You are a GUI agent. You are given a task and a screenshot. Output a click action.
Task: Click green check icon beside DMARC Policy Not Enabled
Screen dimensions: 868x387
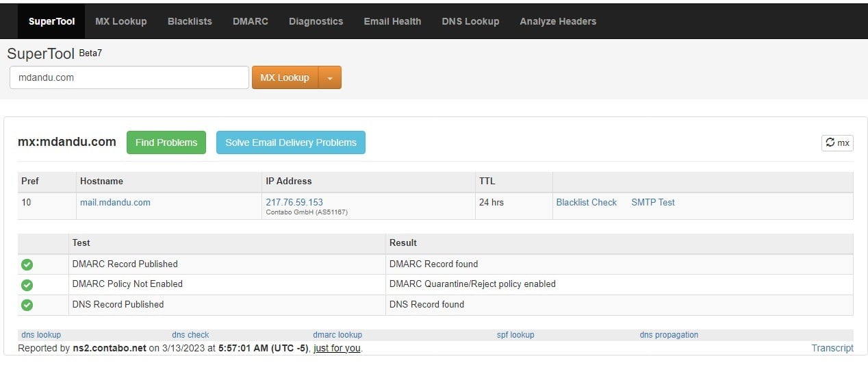click(27, 284)
